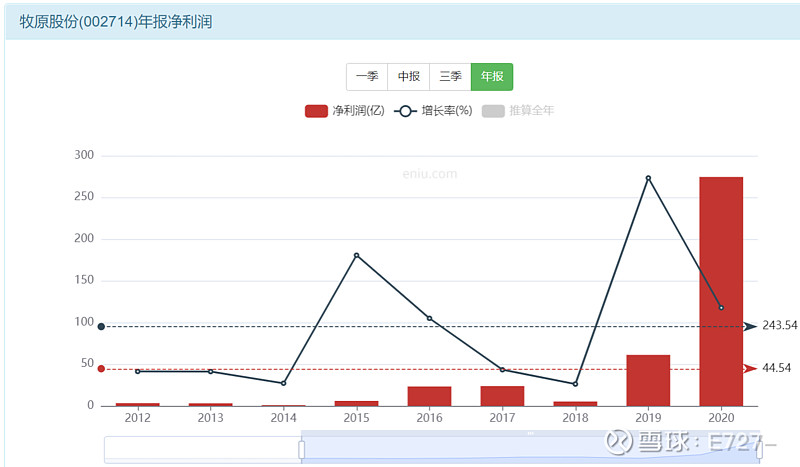Viewport: 800px width, 467px height.
Task: Click the red average line start marker
Action: click(101, 369)
